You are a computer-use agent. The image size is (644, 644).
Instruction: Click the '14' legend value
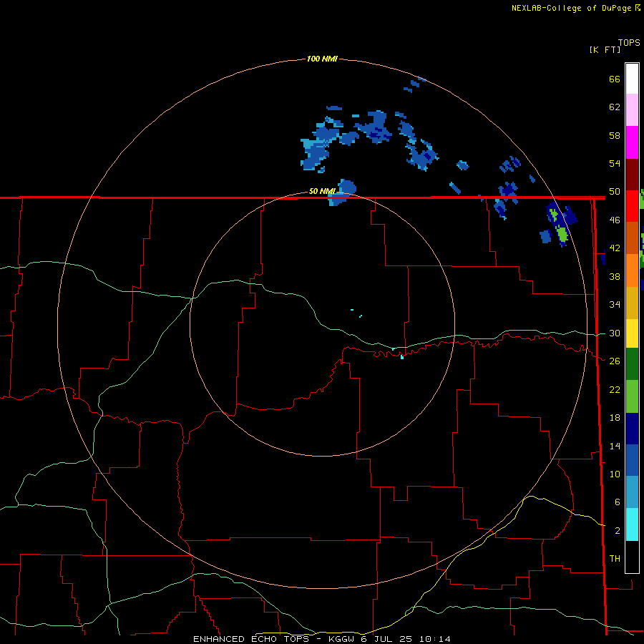(x=615, y=446)
